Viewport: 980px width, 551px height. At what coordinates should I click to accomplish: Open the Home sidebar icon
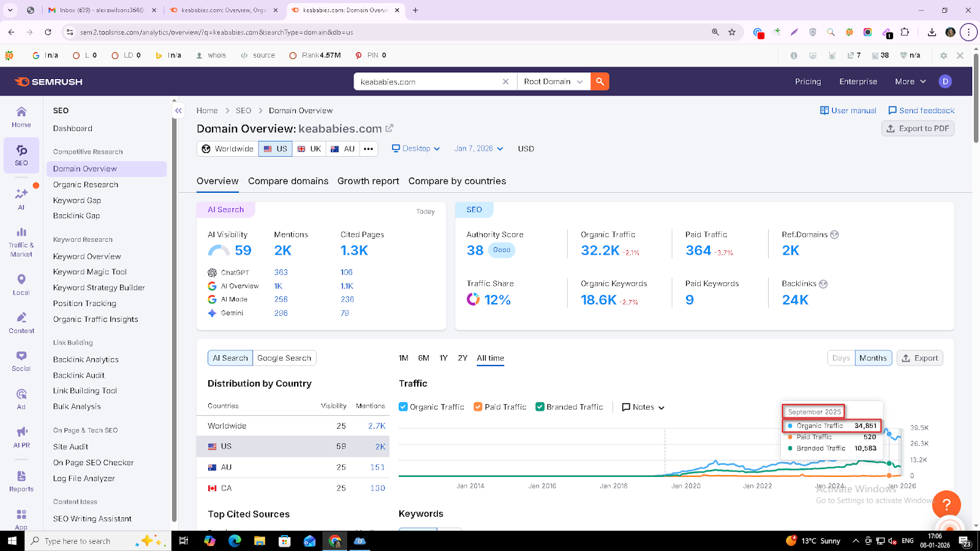[x=21, y=116]
